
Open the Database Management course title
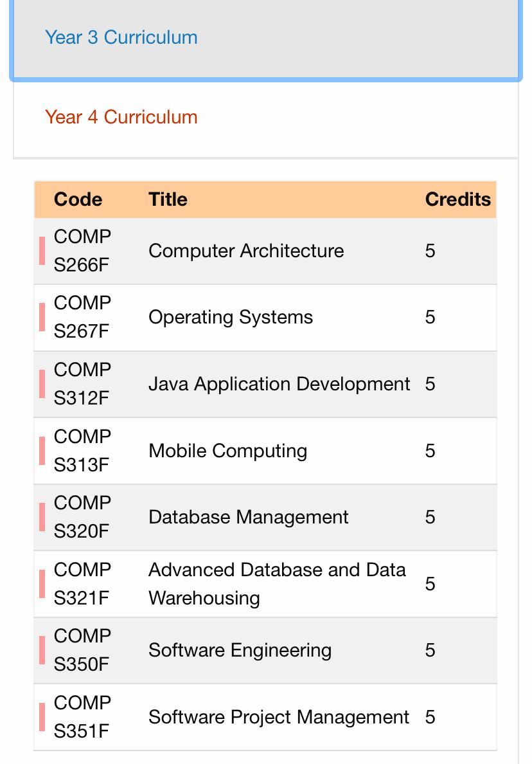[249, 517]
